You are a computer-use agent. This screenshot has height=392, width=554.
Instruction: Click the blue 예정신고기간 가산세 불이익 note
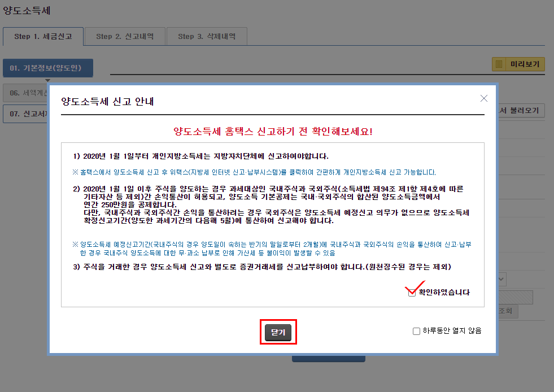pos(272,249)
